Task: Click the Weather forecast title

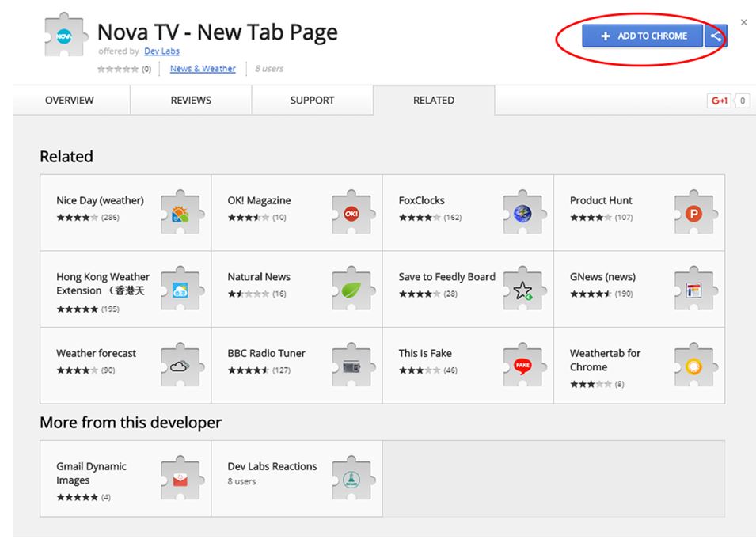Action: coord(96,353)
